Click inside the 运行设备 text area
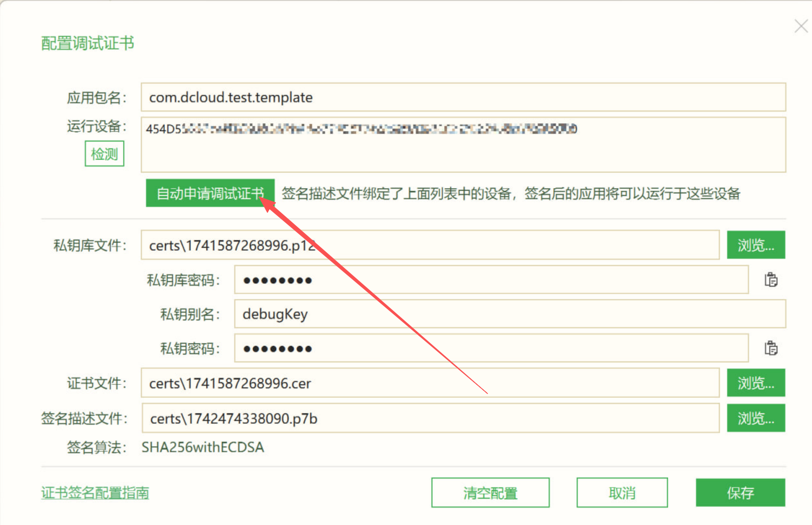The width and height of the screenshot is (812, 525). click(x=463, y=151)
